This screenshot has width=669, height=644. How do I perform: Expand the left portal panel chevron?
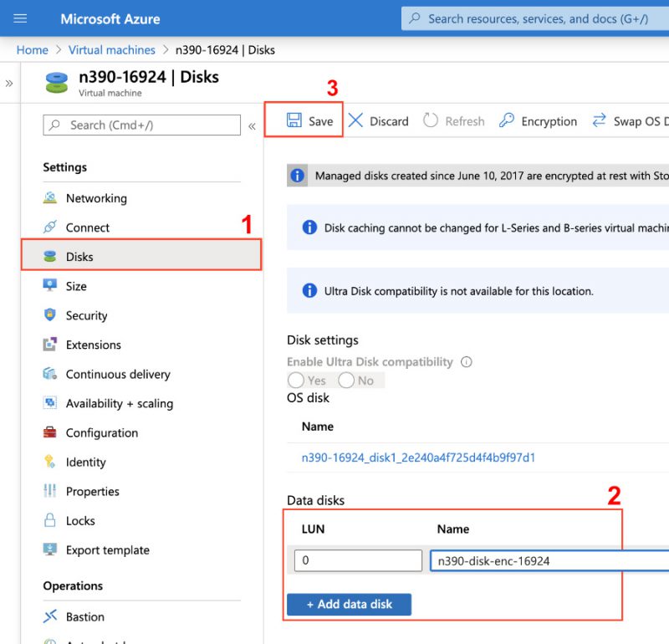(x=9, y=84)
